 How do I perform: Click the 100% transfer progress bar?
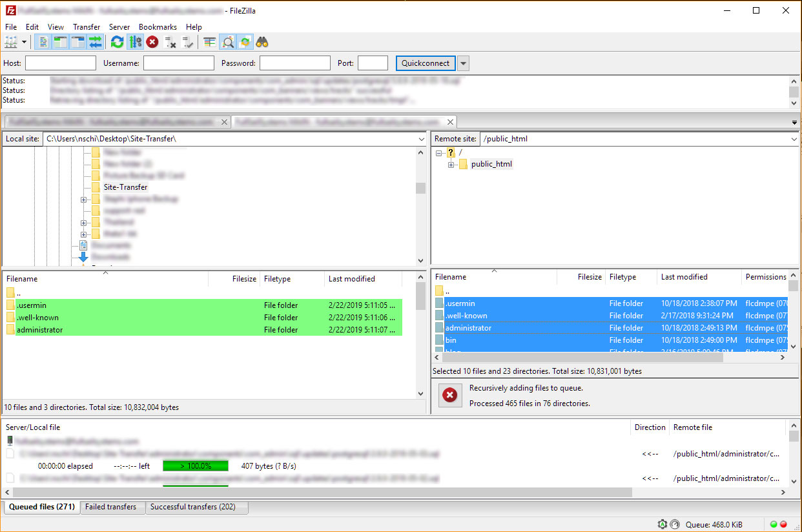196,466
